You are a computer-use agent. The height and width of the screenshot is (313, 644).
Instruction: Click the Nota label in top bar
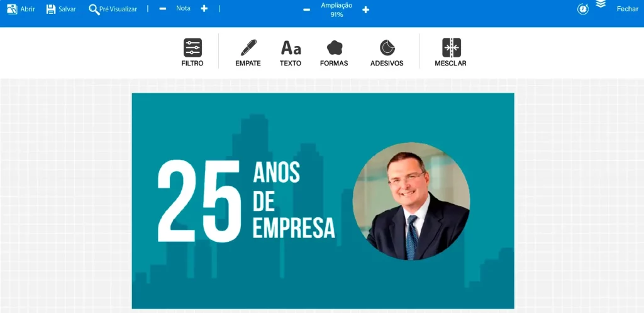183,8
